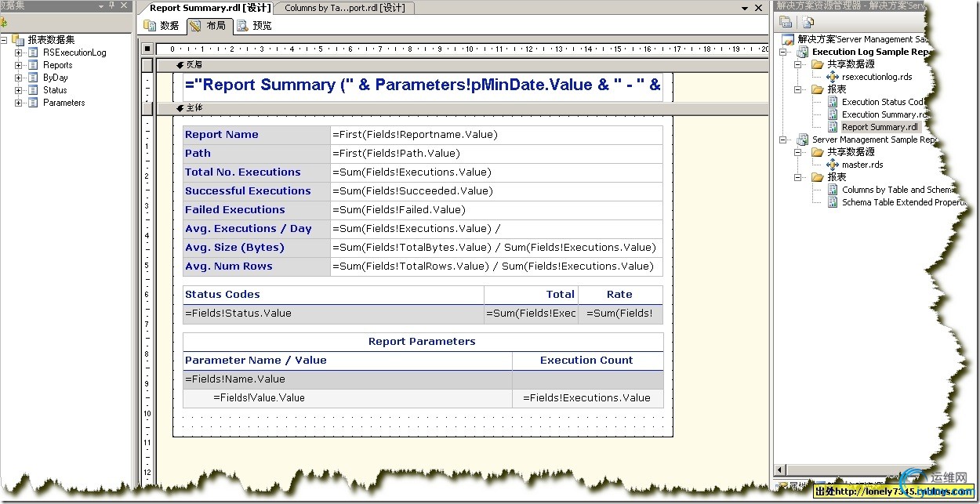
Task: Select the =Fields!Executions.Value detail cell
Action: pos(587,398)
